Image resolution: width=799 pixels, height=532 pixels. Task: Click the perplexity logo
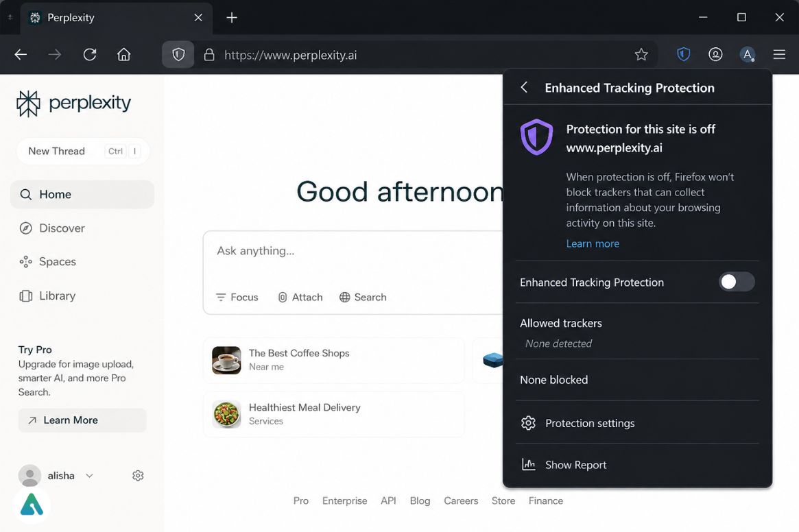(73, 104)
